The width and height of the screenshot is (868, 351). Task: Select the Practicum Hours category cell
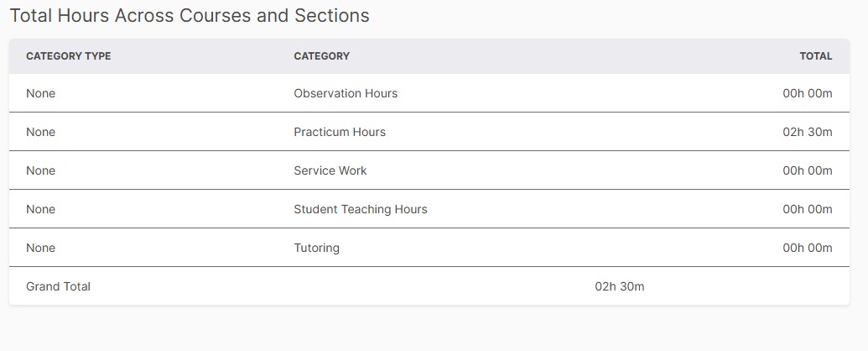click(x=340, y=132)
